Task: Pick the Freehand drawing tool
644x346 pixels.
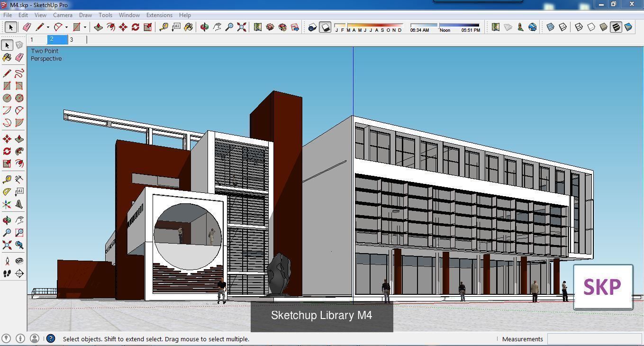Action: (x=19, y=73)
